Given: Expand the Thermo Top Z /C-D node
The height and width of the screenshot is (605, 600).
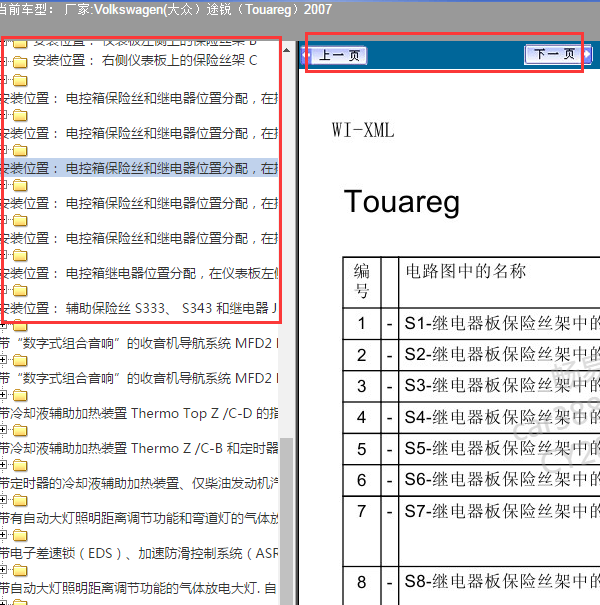Looking at the screenshot, I should 3,395.
